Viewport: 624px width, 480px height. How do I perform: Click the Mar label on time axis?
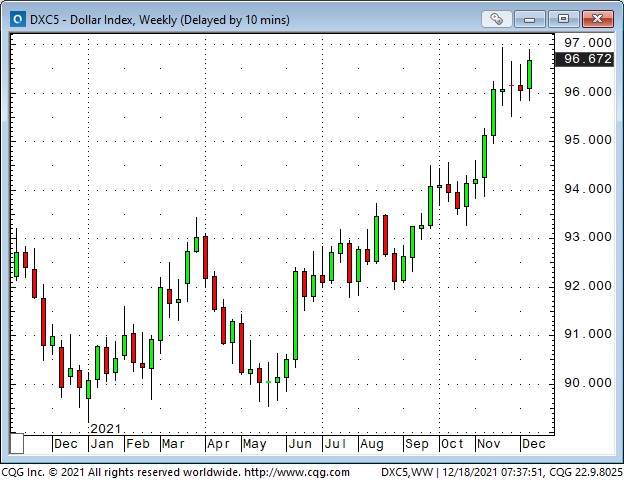click(173, 444)
